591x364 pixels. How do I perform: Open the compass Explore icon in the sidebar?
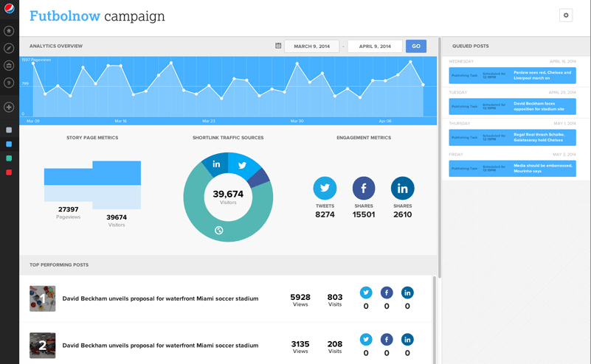(9, 49)
